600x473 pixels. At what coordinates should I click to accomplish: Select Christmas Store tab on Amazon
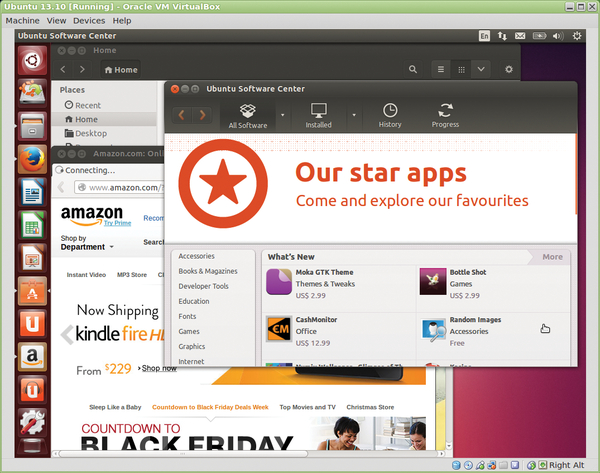click(370, 407)
